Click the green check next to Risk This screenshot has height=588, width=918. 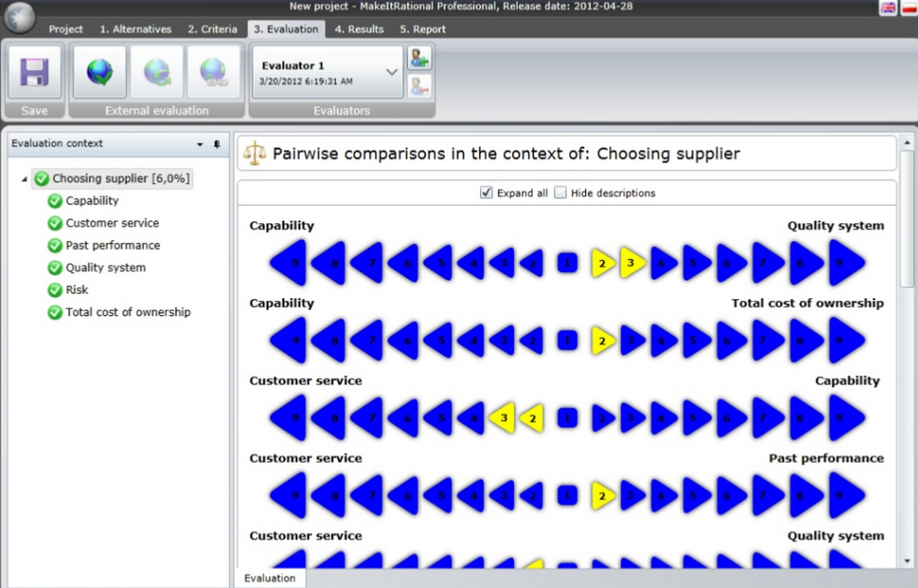[x=55, y=290]
